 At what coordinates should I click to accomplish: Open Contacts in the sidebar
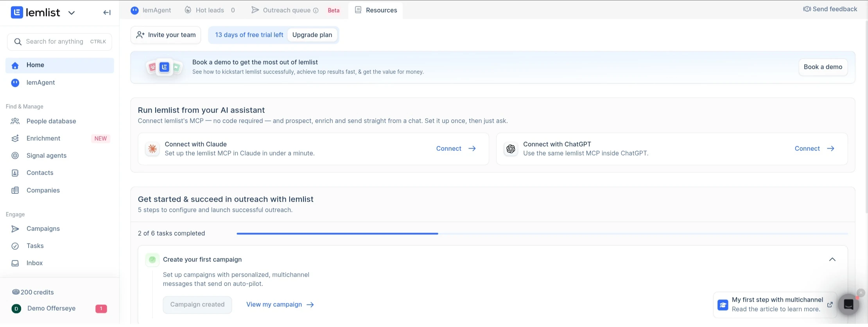point(60,173)
